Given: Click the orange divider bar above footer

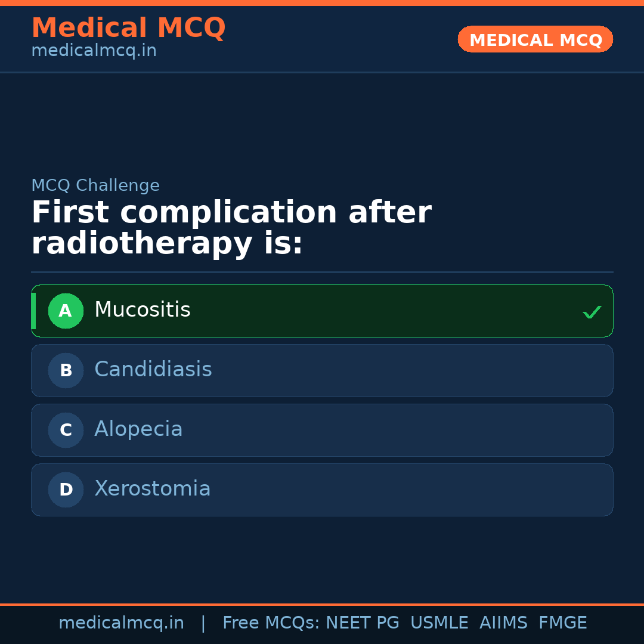Looking at the screenshot, I should point(322,603).
